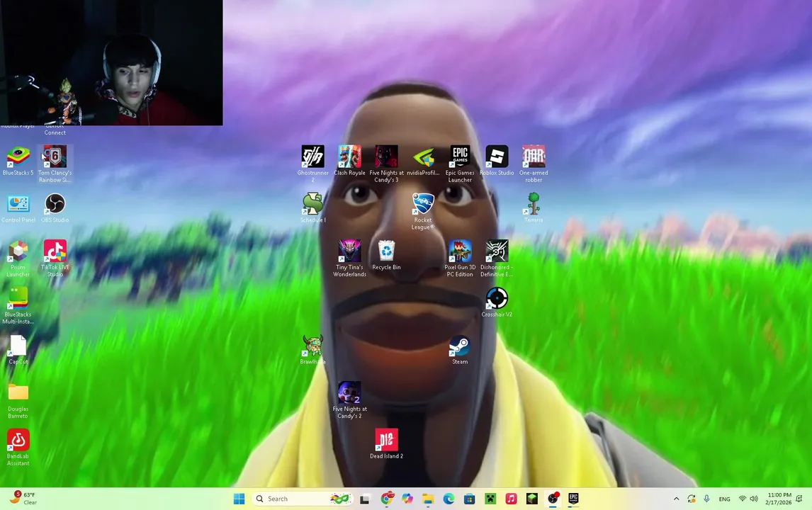Screen dimensions: 812x510
Task: Open Dishonored Definitive Edition shortcut
Action: tap(497, 259)
